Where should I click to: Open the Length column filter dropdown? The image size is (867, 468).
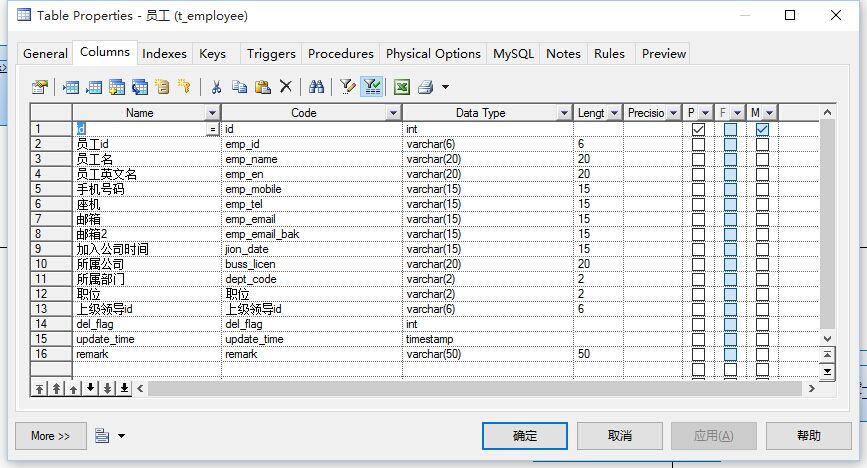point(614,113)
